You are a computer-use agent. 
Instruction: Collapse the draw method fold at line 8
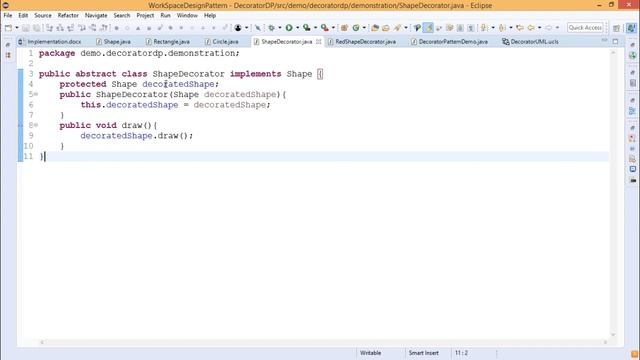click(x=36, y=125)
